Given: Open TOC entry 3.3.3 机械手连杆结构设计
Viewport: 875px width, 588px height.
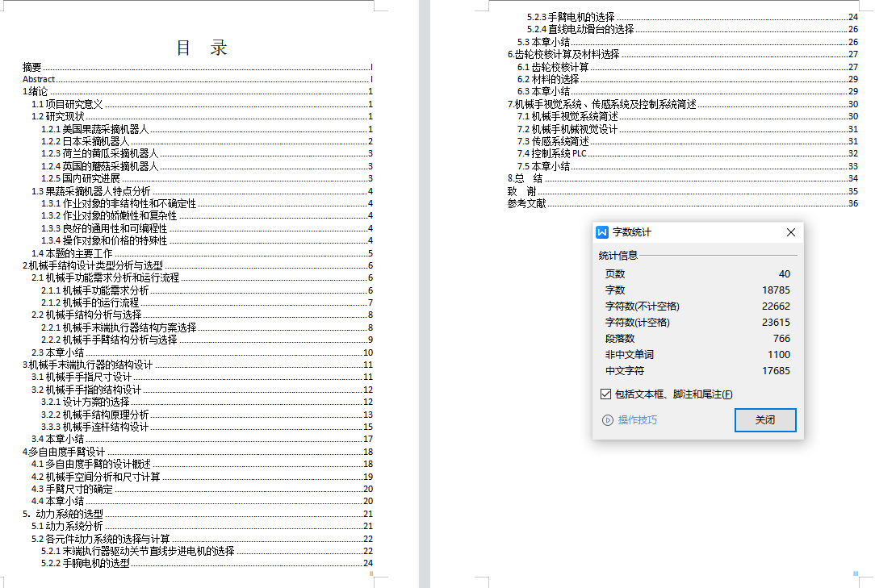Looking at the screenshot, I should coord(207,427).
